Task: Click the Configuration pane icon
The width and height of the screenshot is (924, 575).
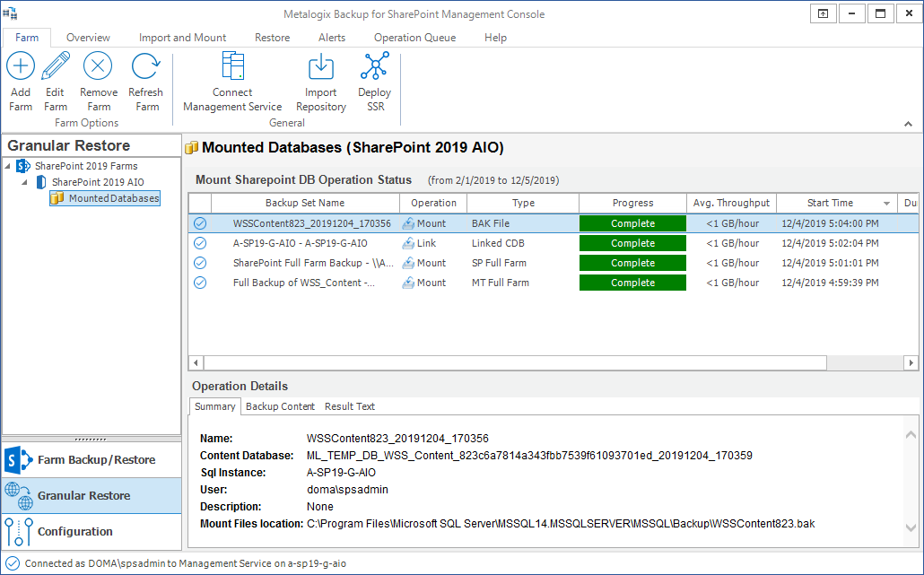Action: [x=18, y=531]
